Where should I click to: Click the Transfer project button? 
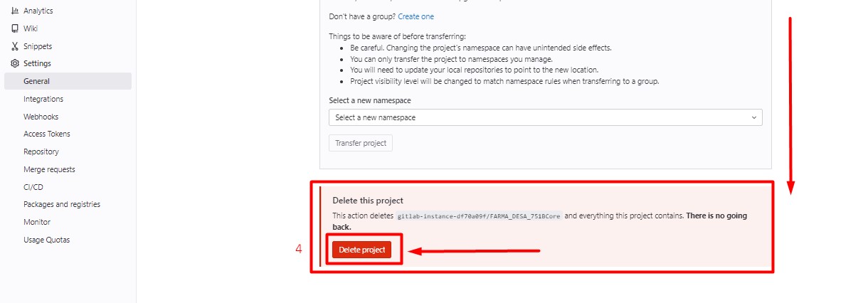click(360, 143)
